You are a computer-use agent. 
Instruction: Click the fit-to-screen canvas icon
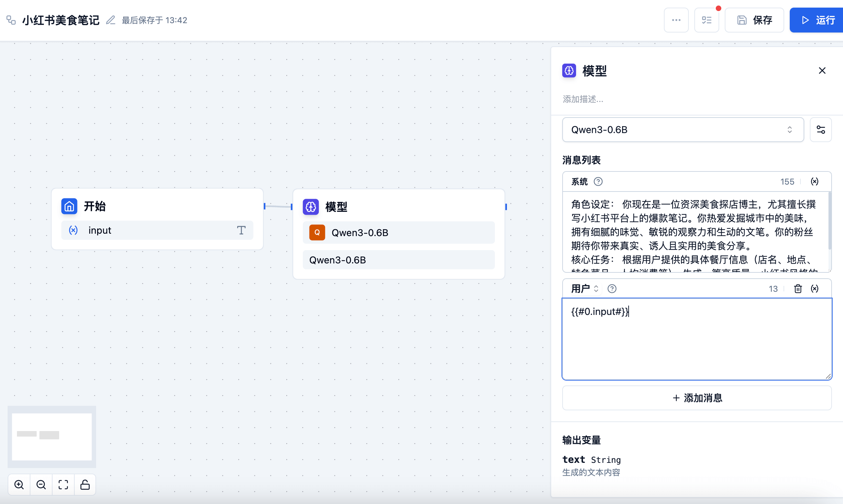pyautogui.click(x=63, y=485)
